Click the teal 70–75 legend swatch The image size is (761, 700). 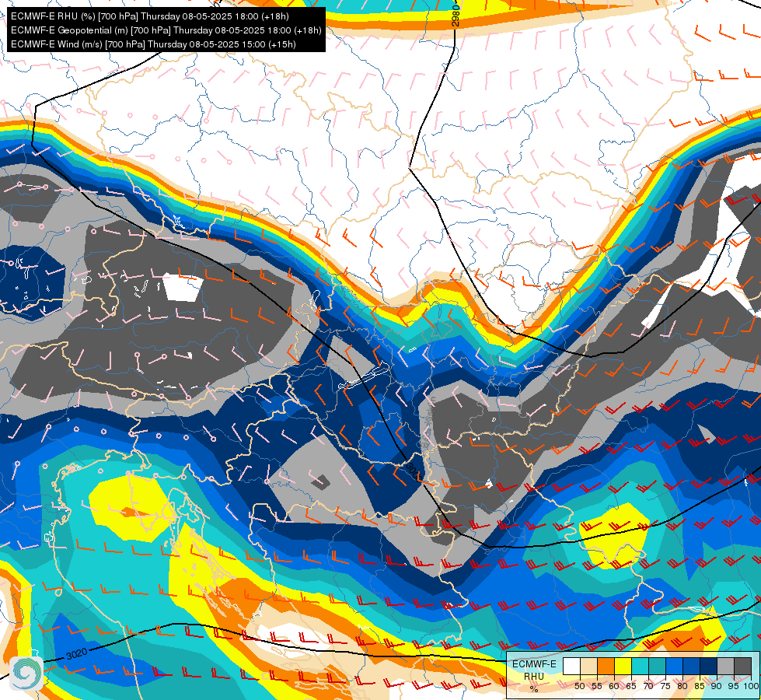tap(657, 666)
